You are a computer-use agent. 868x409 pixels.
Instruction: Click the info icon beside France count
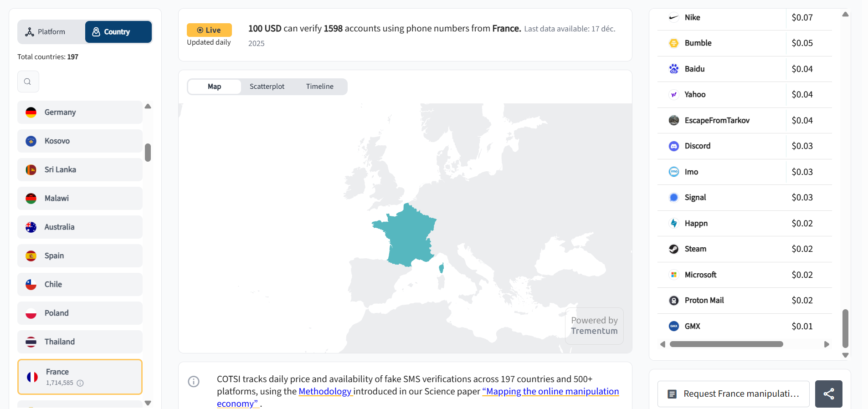[80, 383]
